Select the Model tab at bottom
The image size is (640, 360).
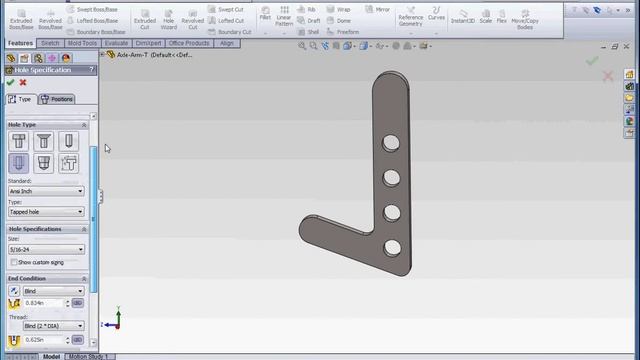pyautogui.click(x=51, y=357)
